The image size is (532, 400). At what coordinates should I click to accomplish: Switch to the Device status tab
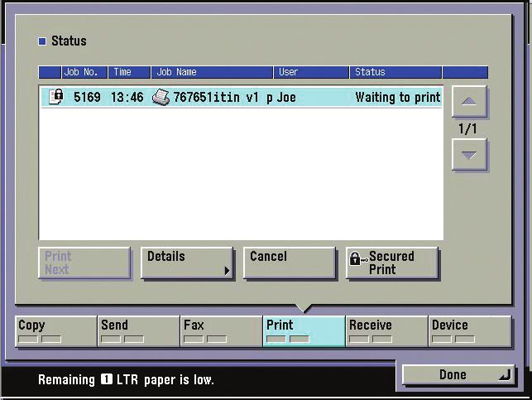(x=470, y=331)
